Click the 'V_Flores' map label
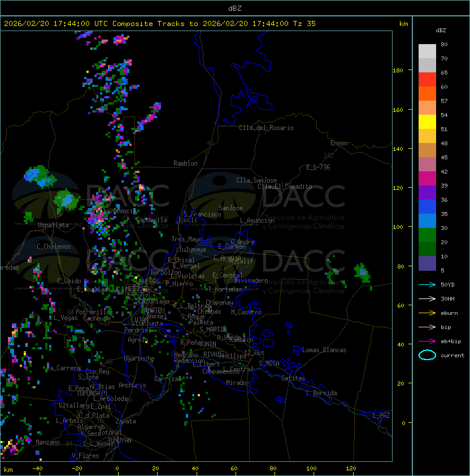 (85, 456)
